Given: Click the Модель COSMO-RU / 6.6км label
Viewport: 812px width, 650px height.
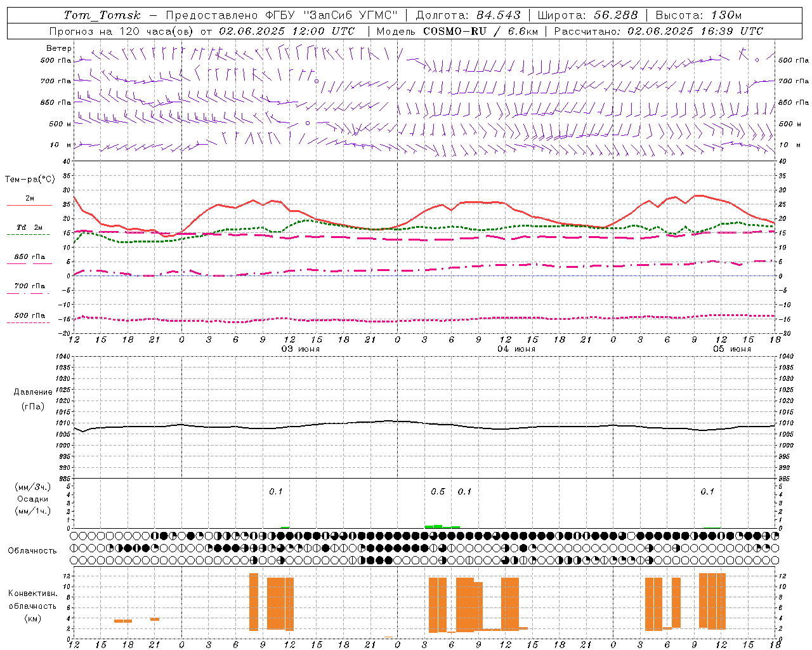Looking at the screenshot, I should click(x=457, y=31).
